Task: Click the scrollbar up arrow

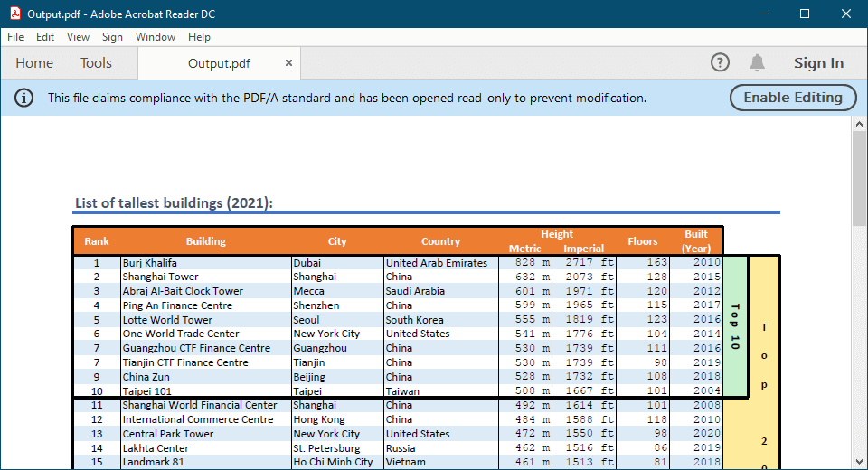Action: (x=859, y=125)
